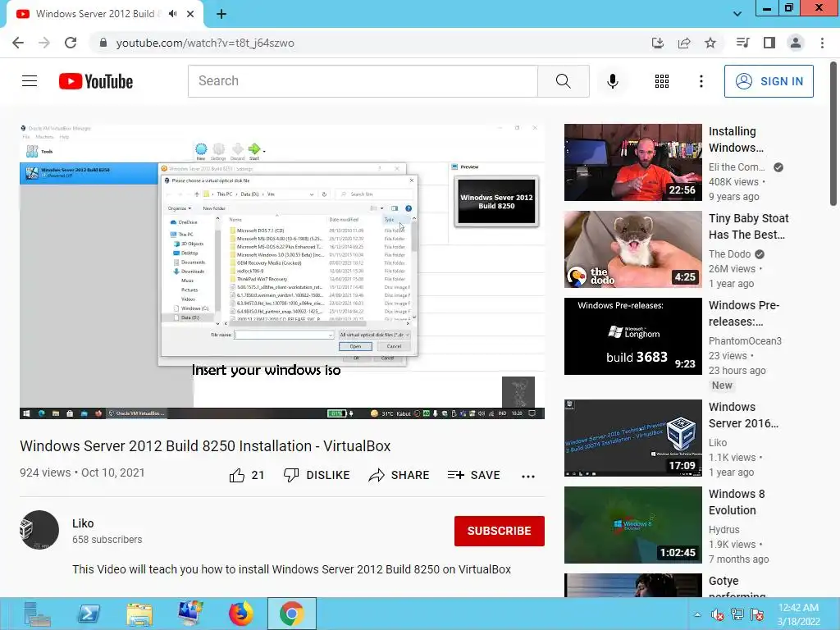Click the Chrome taskbar icon

coord(292,614)
